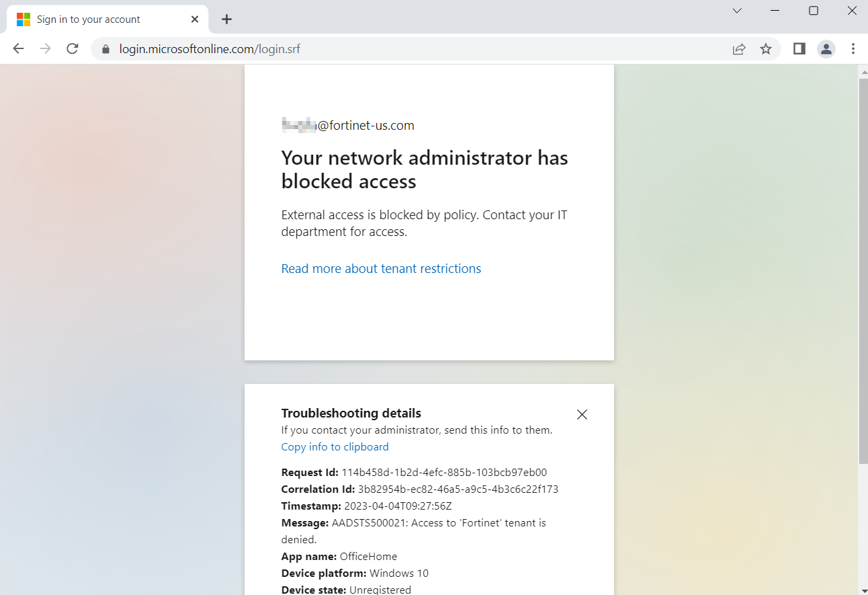
Task: Close the 'Sign in to your account' tab
Action: pyautogui.click(x=195, y=19)
